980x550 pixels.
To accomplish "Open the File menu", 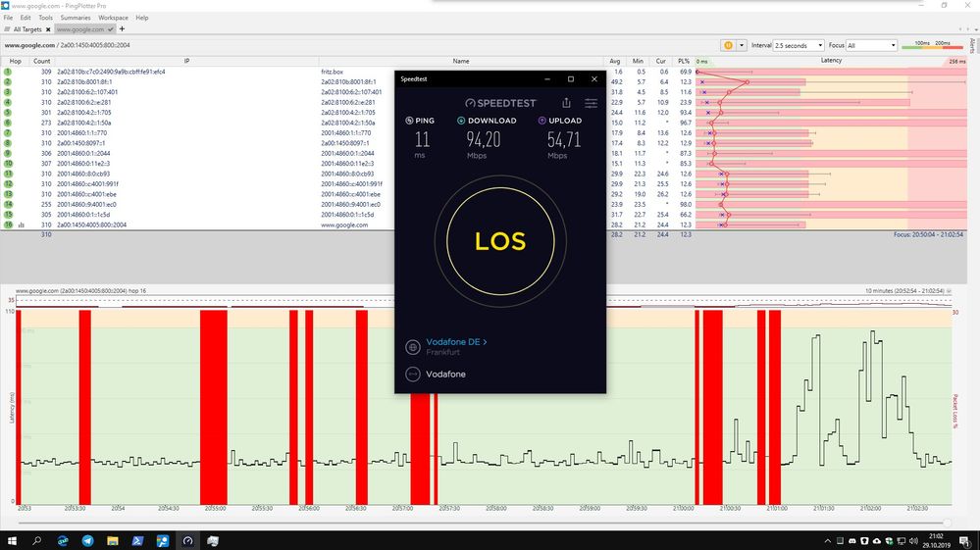I will tap(8, 18).
